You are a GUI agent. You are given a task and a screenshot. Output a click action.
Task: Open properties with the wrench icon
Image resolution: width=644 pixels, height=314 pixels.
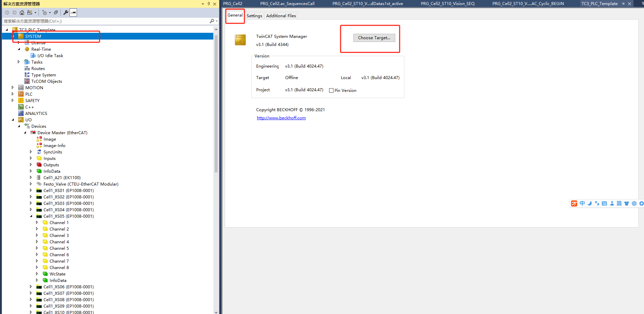click(66, 13)
